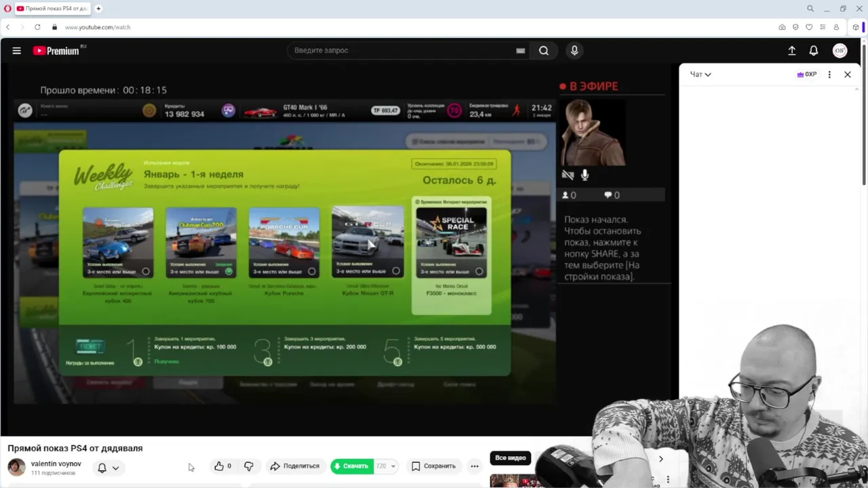Click the 'В ЭФИРЕ' live indicator
Image resolution: width=868 pixels, height=488 pixels.
point(589,87)
